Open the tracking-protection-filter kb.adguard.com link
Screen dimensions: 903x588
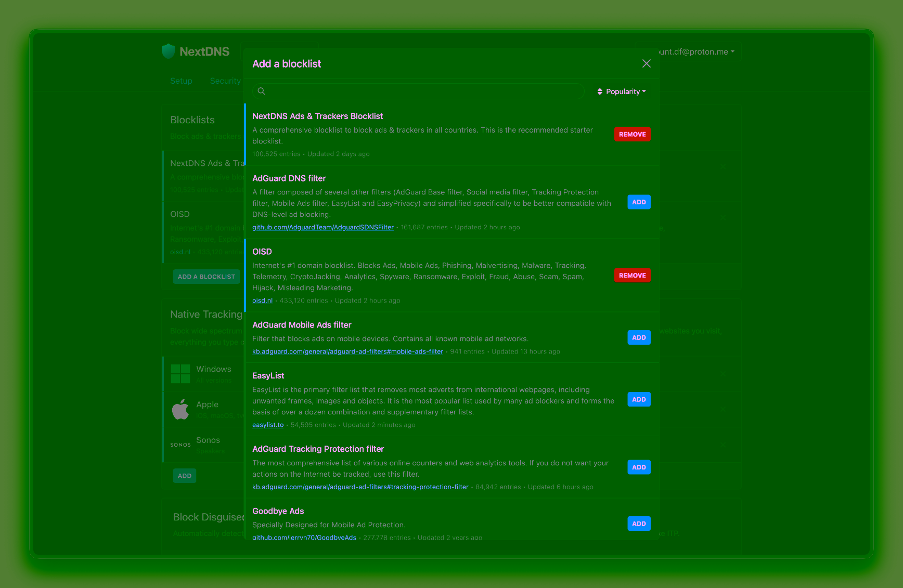pos(360,487)
